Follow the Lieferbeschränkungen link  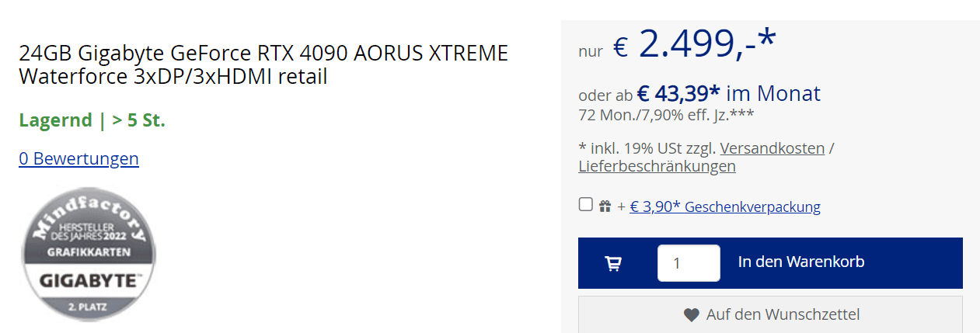657,167
